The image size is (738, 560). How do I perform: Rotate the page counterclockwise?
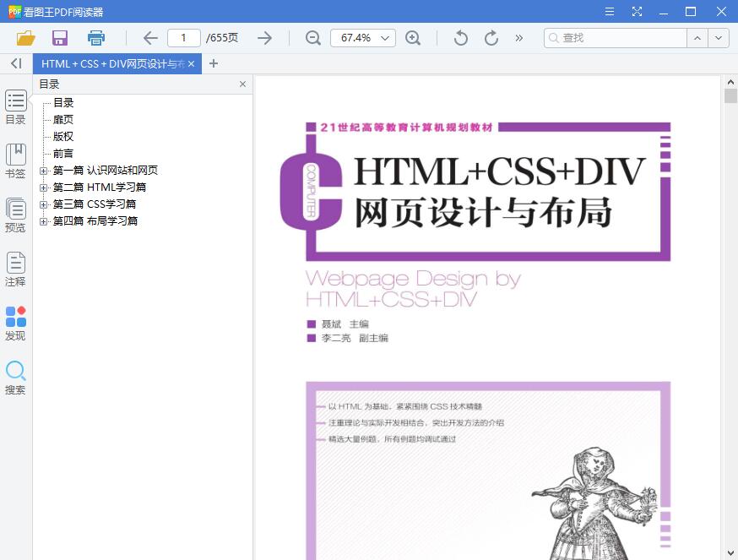459,37
